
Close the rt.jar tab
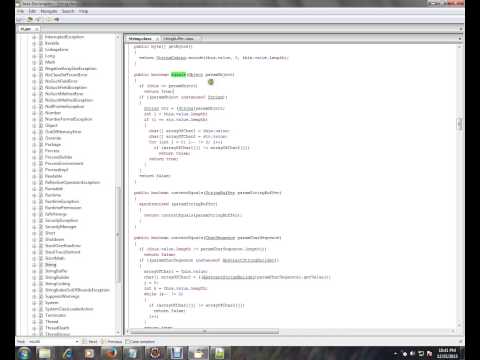pos(36,29)
